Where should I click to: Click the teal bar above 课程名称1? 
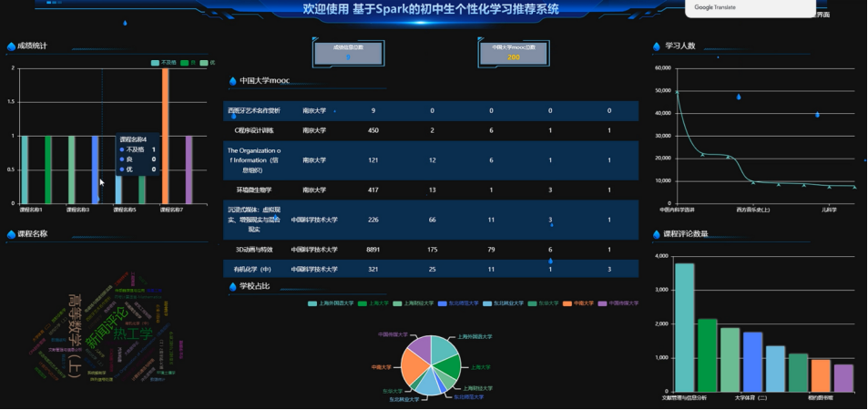click(x=25, y=169)
